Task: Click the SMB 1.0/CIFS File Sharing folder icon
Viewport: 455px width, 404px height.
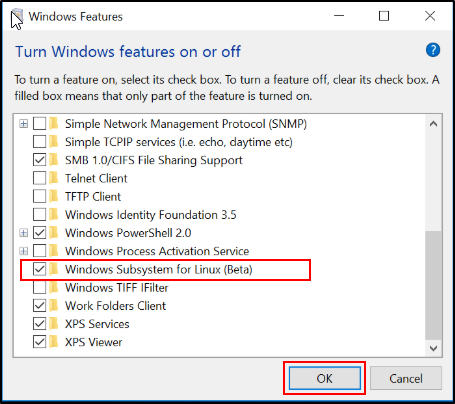Action: tap(54, 160)
